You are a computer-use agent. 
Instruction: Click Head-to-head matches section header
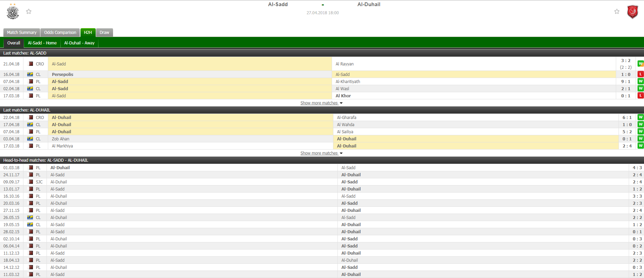[x=322, y=160]
